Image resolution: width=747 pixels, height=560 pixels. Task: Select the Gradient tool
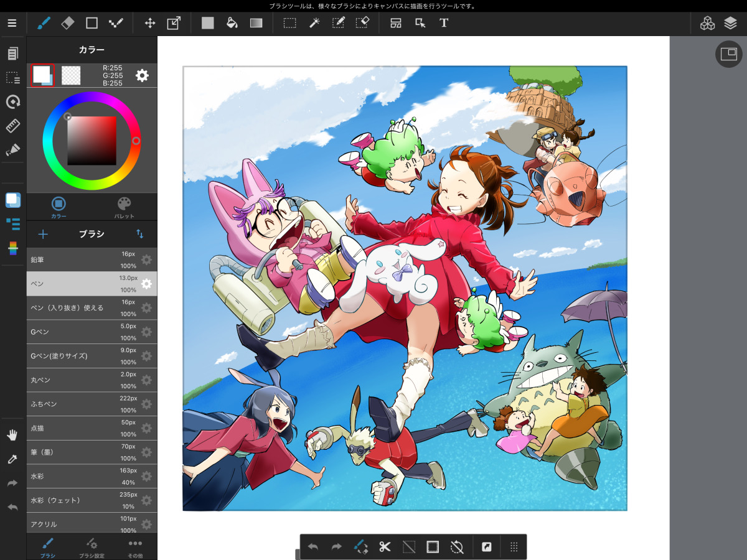tap(256, 23)
